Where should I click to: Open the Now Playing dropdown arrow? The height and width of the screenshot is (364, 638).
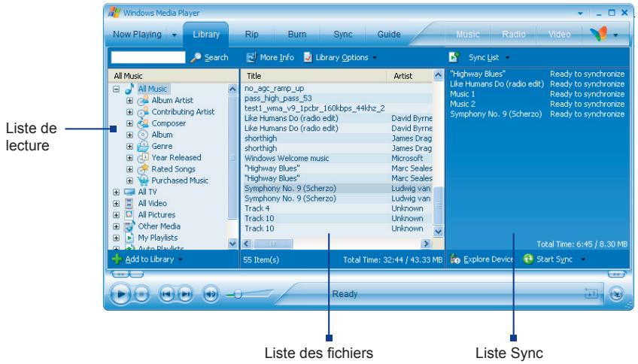click(174, 35)
